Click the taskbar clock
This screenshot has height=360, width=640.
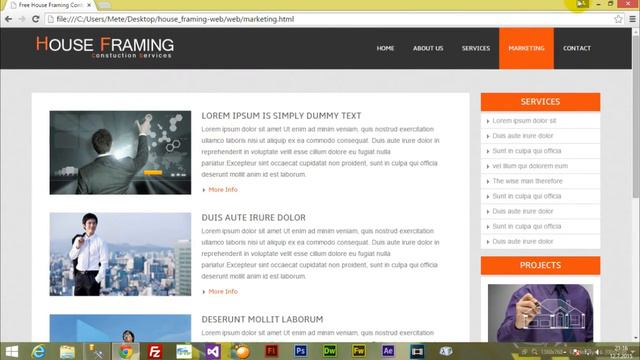(x=621, y=352)
